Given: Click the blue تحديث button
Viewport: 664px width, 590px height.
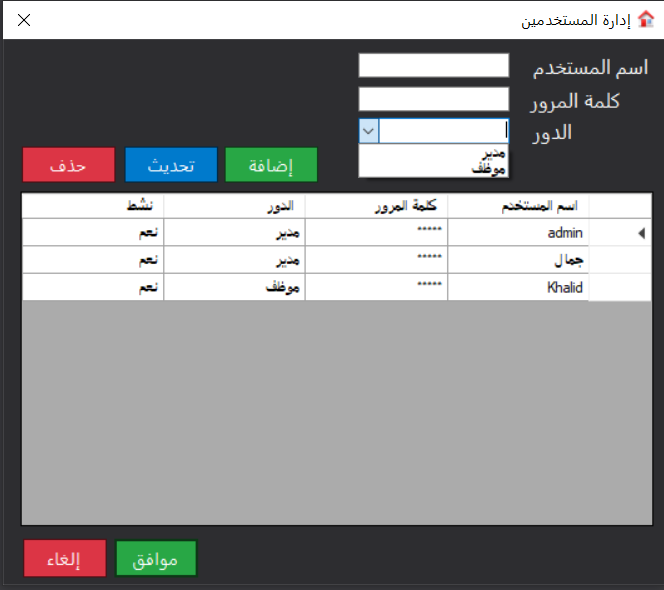Looking at the screenshot, I should (171, 165).
